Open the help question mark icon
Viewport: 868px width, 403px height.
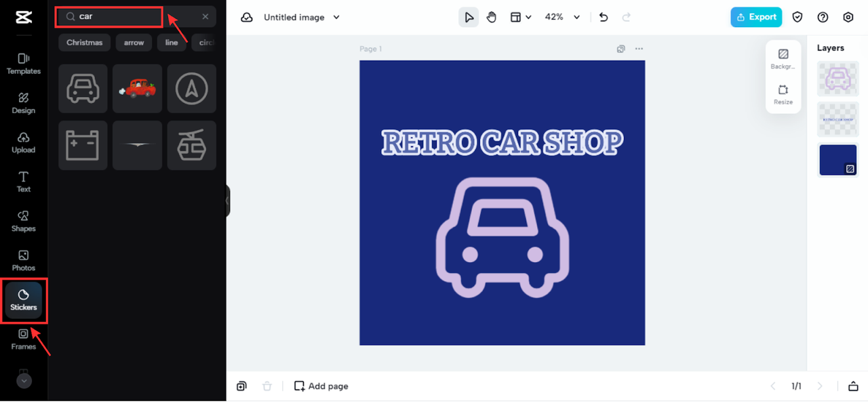[x=823, y=17]
